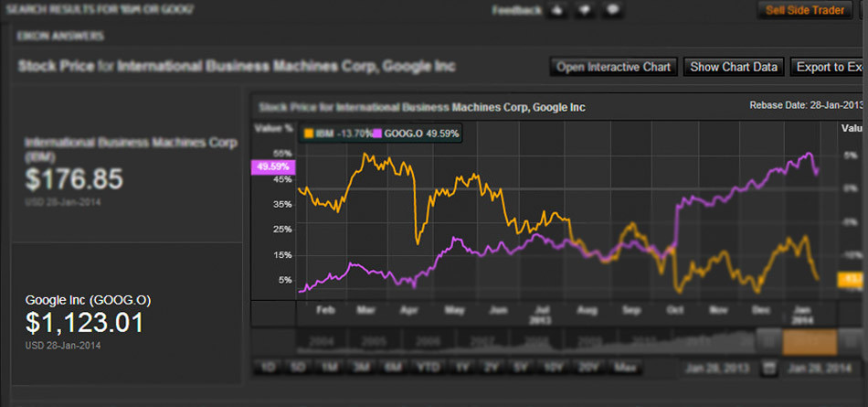Click the thumbs-down feedback icon
Screen dimensions: 868x407
coord(585,10)
